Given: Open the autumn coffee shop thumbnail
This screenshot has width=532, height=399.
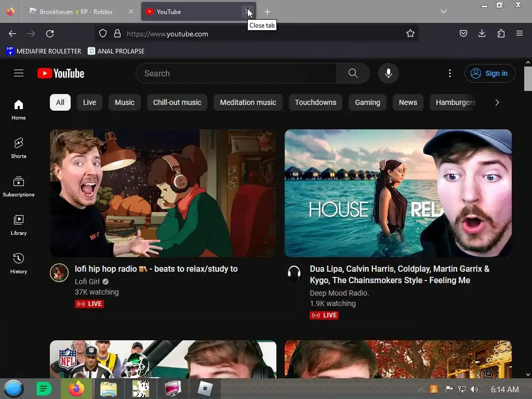Looking at the screenshot, I should (x=398, y=360).
